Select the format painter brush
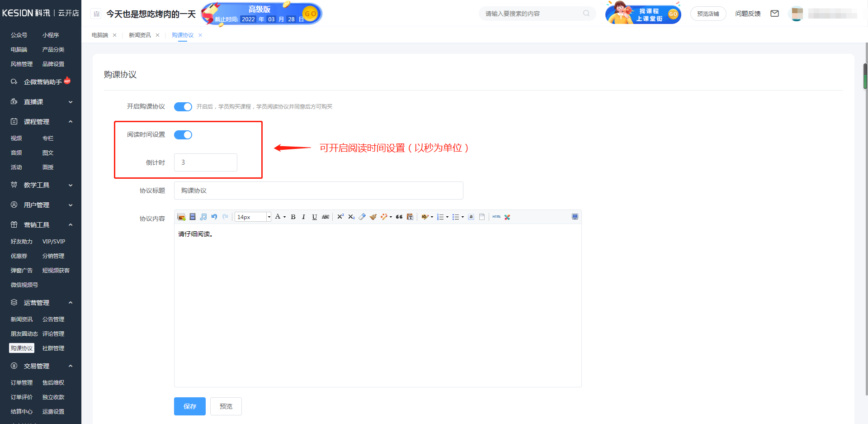 point(373,217)
